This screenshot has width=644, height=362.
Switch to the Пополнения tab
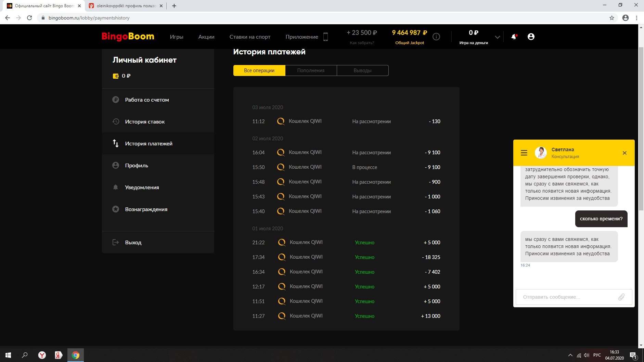(x=311, y=70)
